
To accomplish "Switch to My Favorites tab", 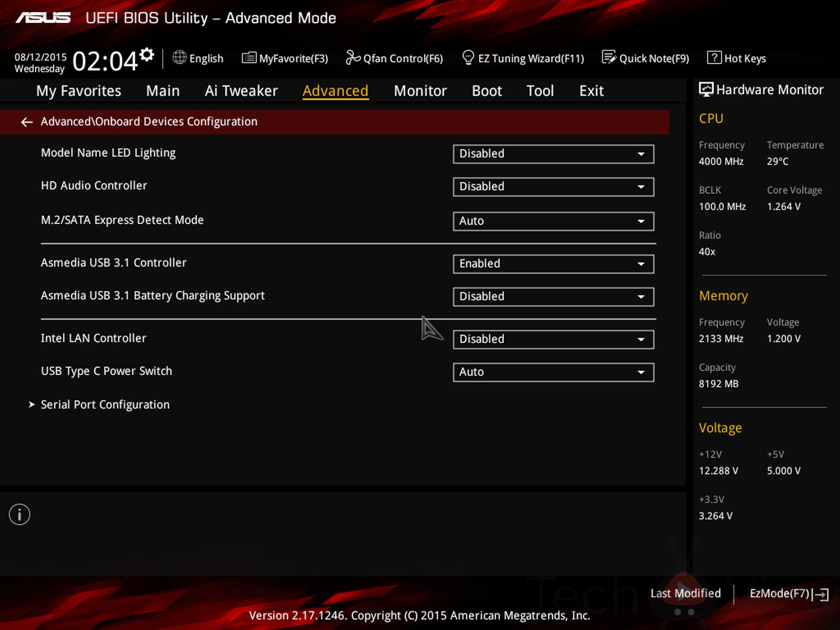I will click(79, 91).
